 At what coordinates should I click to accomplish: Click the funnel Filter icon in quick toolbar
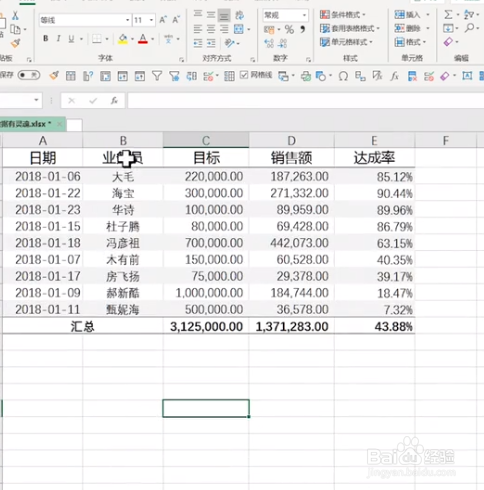pyautogui.click(x=157, y=76)
